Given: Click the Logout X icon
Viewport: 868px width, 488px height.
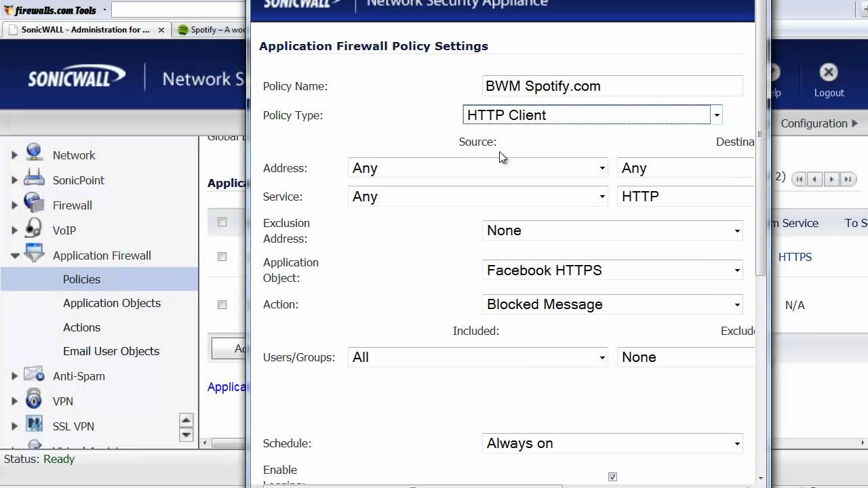Looking at the screenshot, I should (829, 73).
